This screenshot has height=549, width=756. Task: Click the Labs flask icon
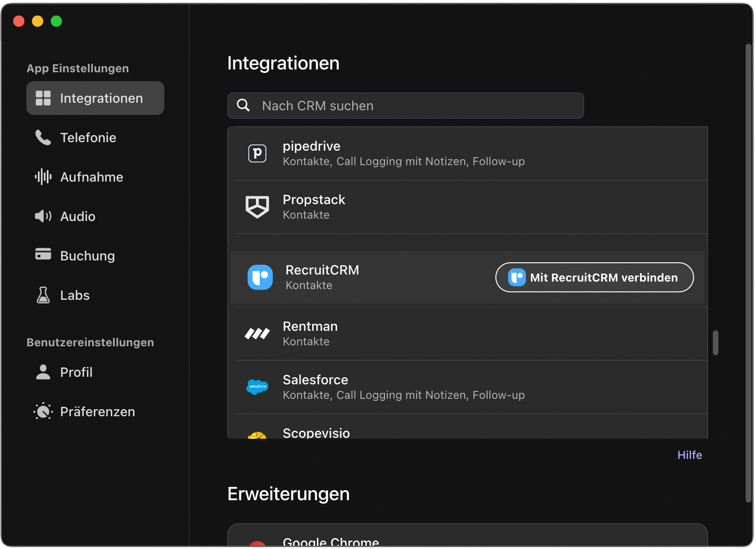43,295
